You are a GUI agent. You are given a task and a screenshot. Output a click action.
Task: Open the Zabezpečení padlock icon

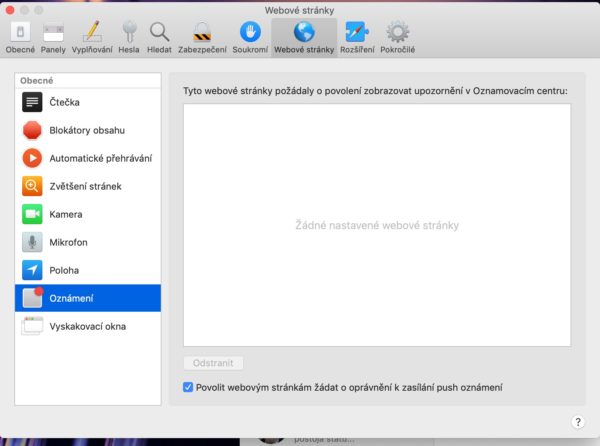pos(203,34)
